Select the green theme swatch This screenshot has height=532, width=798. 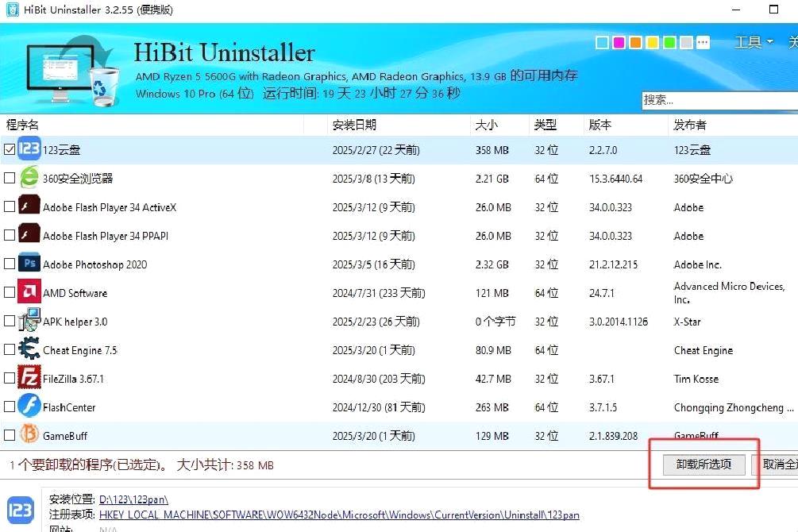pyautogui.click(x=669, y=43)
